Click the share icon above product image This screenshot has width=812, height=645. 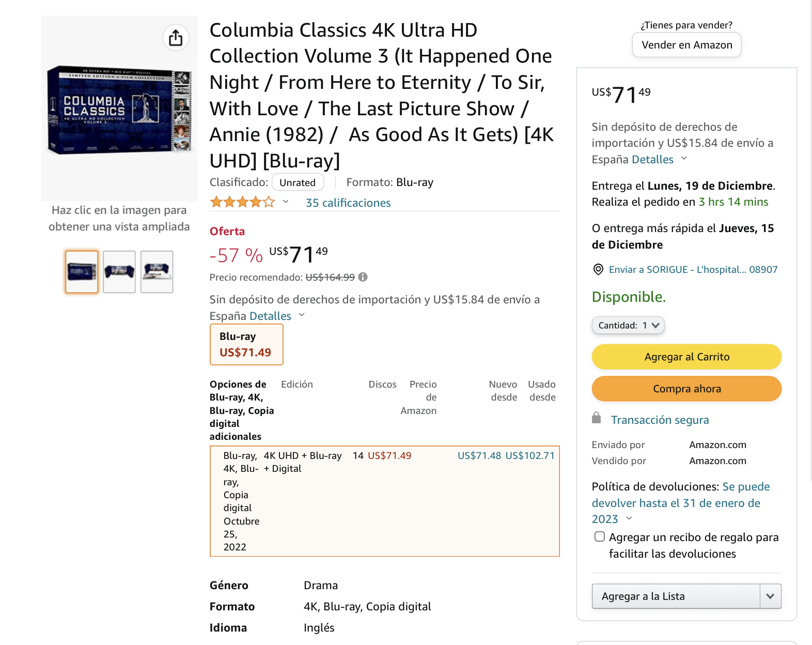tap(176, 38)
